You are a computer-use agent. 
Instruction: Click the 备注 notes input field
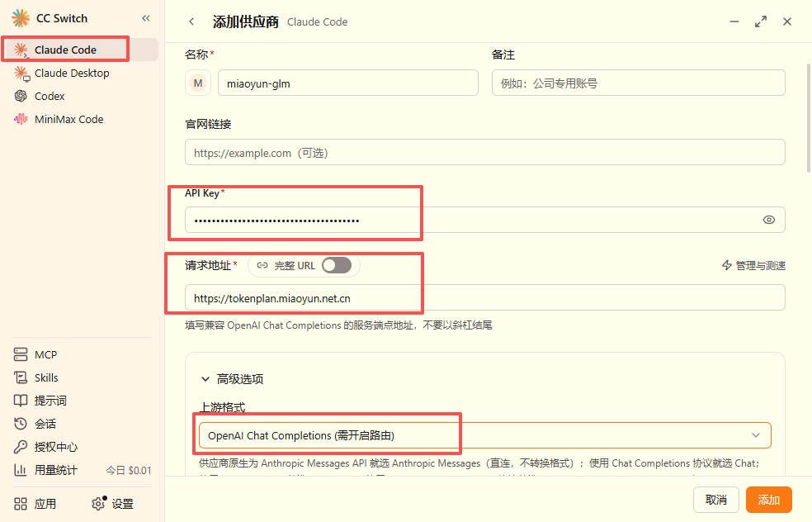coord(639,83)
